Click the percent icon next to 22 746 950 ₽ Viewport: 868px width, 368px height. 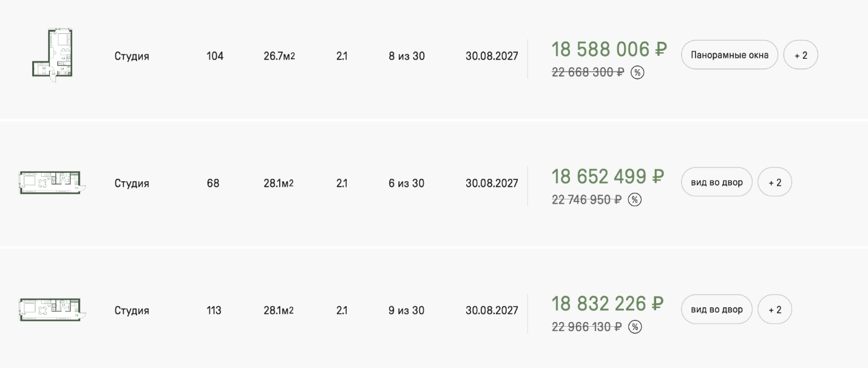click(x=634, y=200)
